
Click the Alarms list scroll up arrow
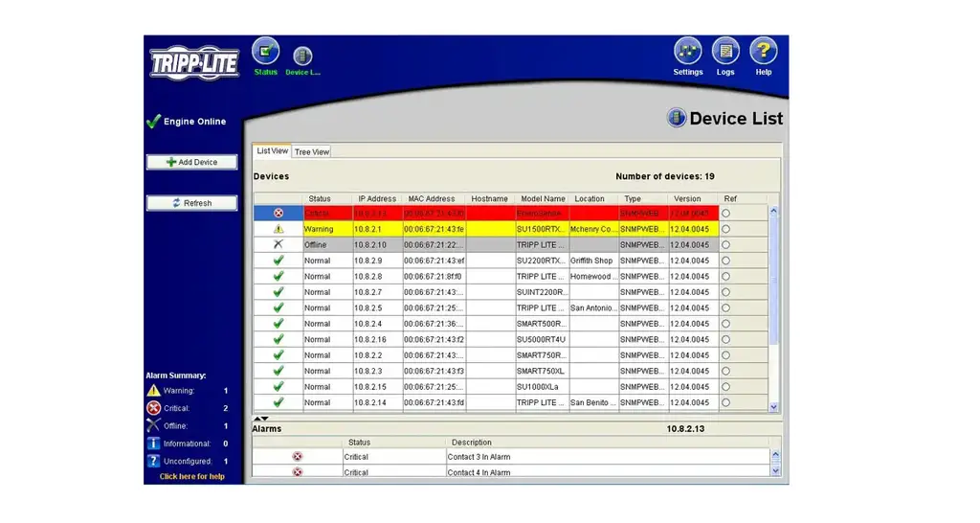click(775, 455)
